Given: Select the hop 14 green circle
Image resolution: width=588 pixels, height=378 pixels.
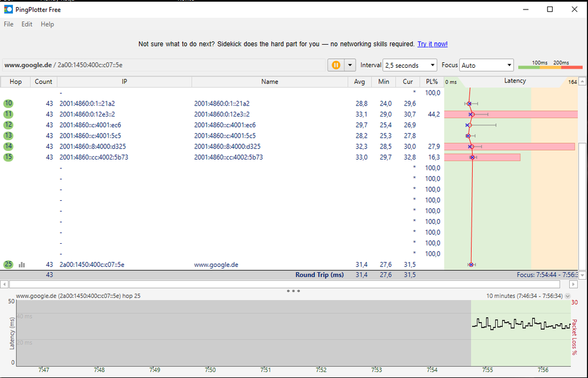Looking at the screenshot, I should (x=8, y=146).
